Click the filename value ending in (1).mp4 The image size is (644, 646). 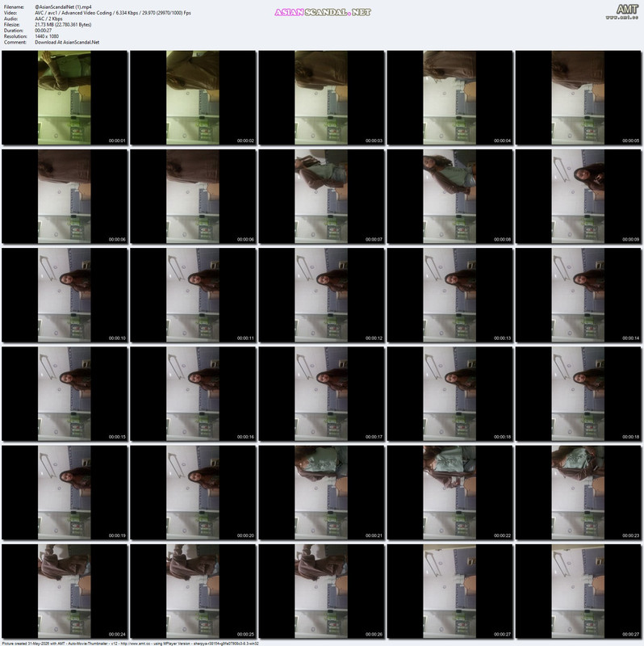pos(63,7)
